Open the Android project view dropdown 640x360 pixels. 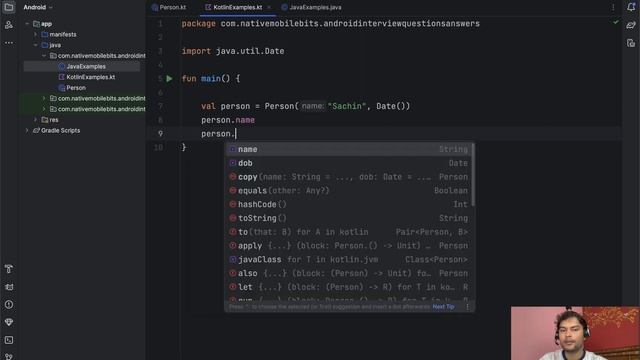[x=38, y=7]
